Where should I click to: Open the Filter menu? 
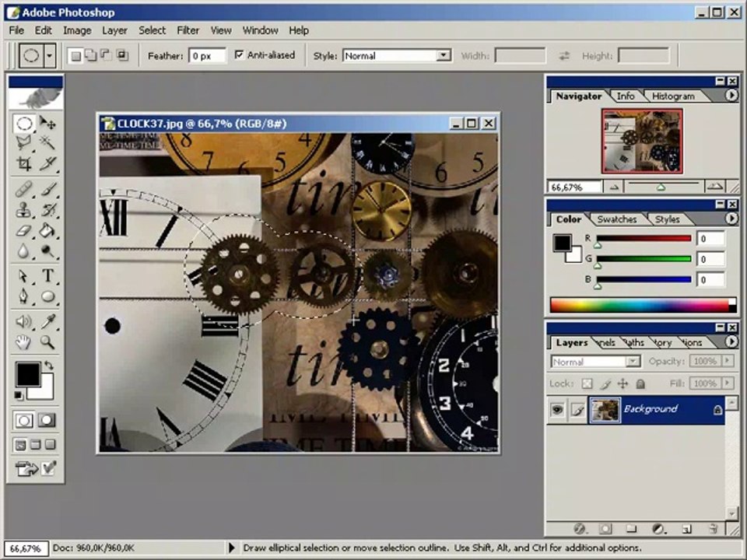188,30
